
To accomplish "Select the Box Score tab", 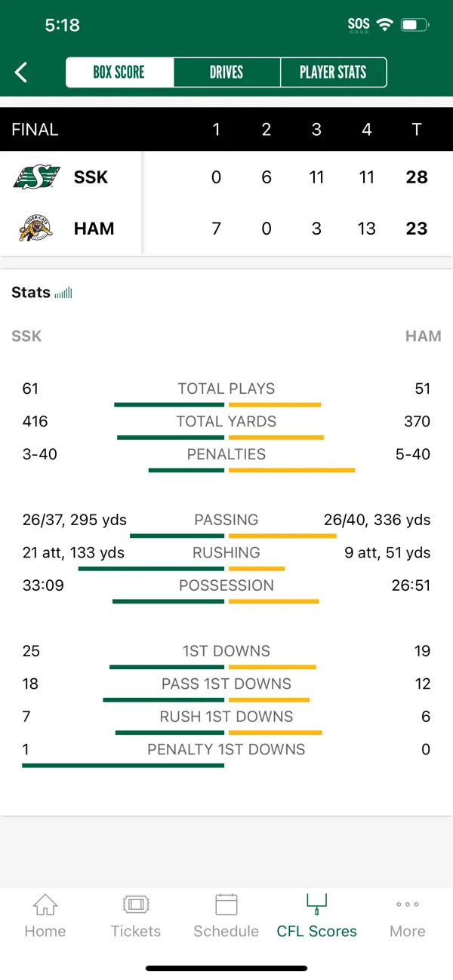I will pos(119,72).
